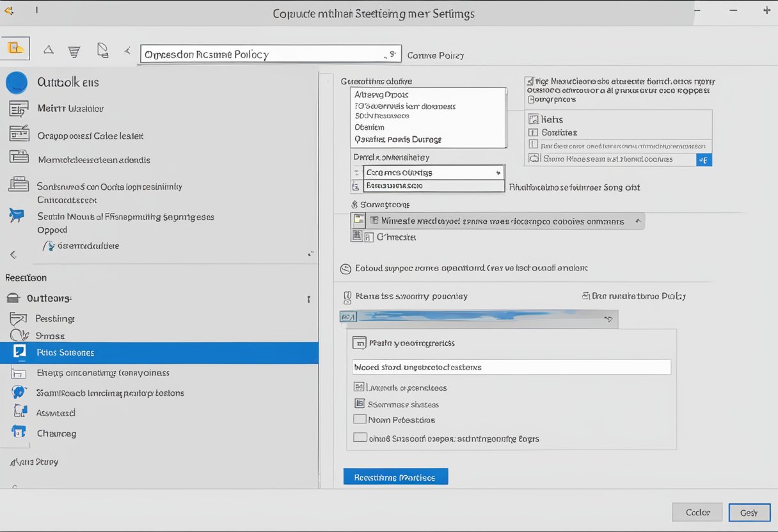778x532 pixels.
Task: Uncheck the blue checked box beside Store setting
Action: click(x=704, y=159)
